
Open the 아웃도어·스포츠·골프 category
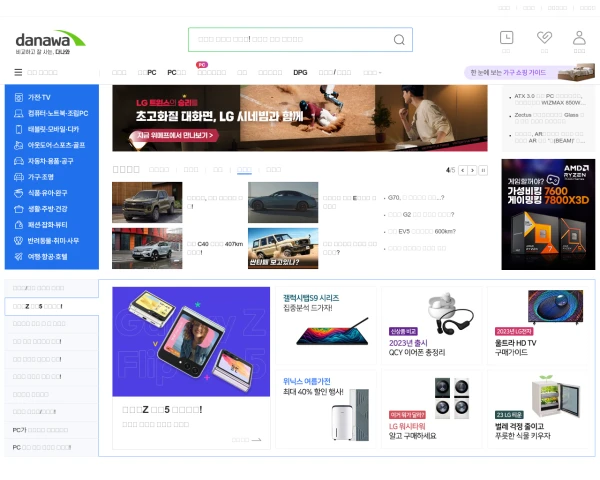tap(52, 145)
